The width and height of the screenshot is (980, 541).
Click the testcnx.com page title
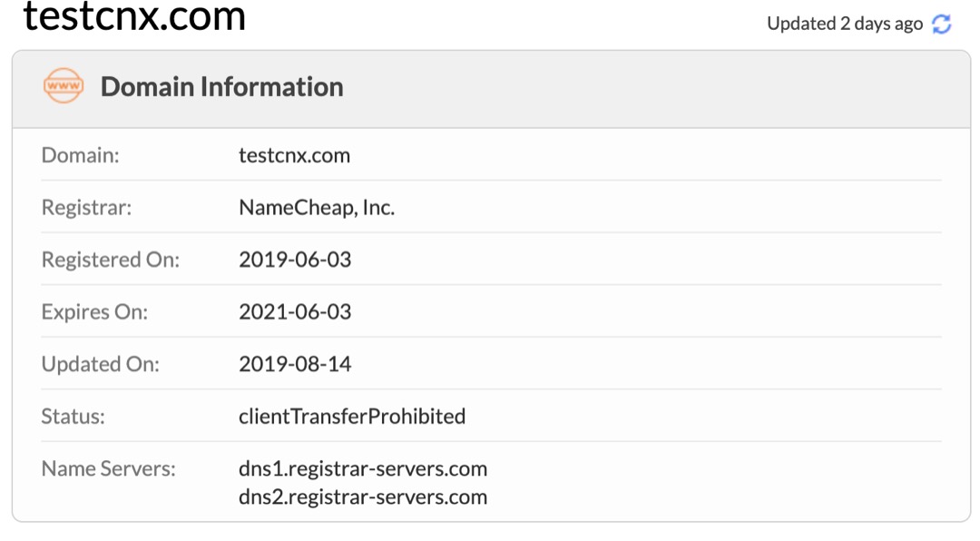tap(134, 16)
